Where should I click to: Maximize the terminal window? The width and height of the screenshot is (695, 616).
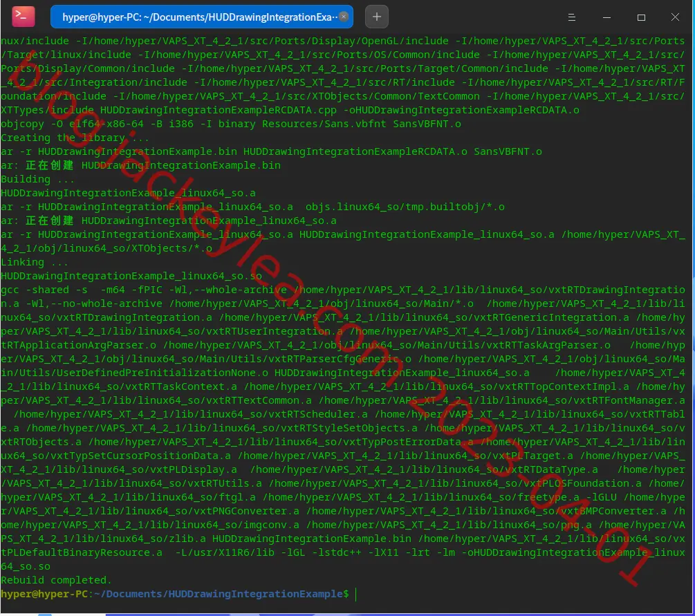point(641,17)
